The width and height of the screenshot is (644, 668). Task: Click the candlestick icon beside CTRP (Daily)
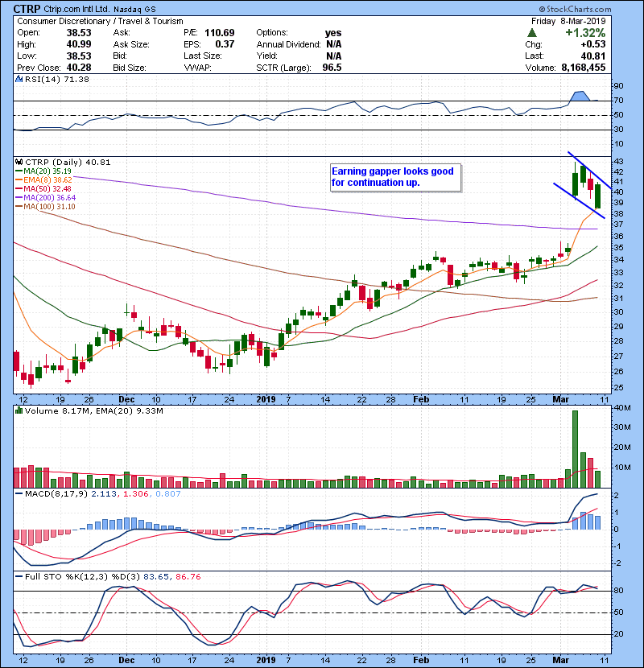tap(19, 162)
